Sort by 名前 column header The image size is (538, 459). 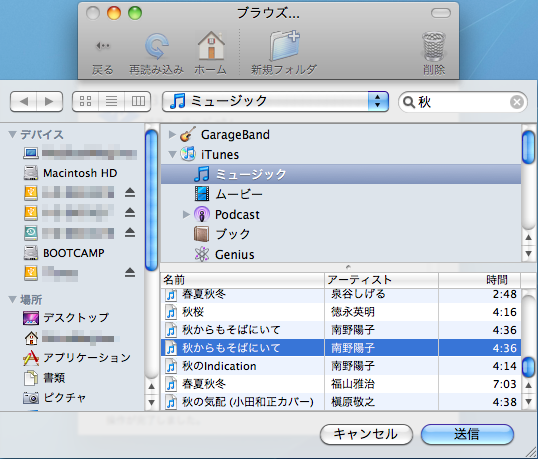(x=243, y=280)
